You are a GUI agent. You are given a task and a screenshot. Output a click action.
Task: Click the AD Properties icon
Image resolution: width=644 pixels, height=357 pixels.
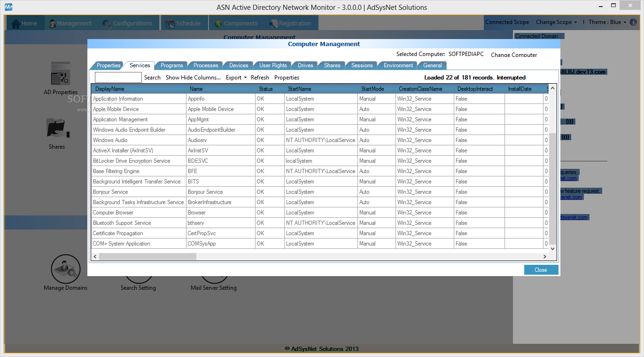[60, 73]
